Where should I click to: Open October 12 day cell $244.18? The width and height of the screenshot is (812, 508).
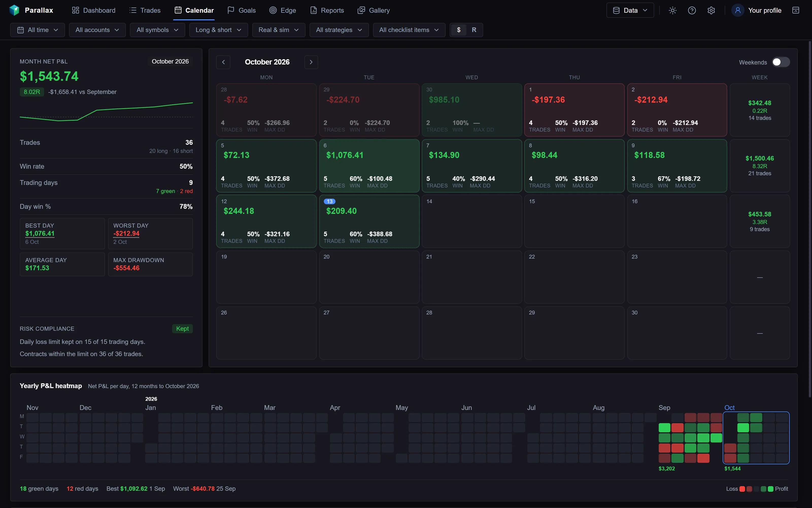pos(266,221)
